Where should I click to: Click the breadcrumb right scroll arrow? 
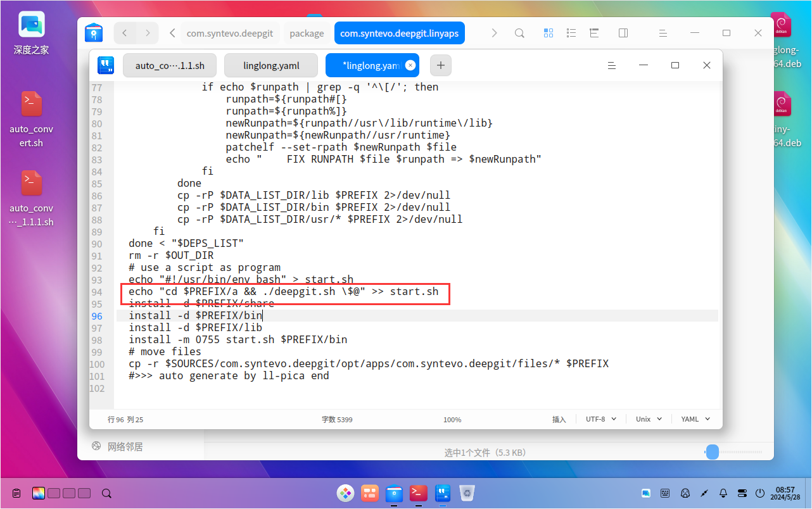pos(495,33)
